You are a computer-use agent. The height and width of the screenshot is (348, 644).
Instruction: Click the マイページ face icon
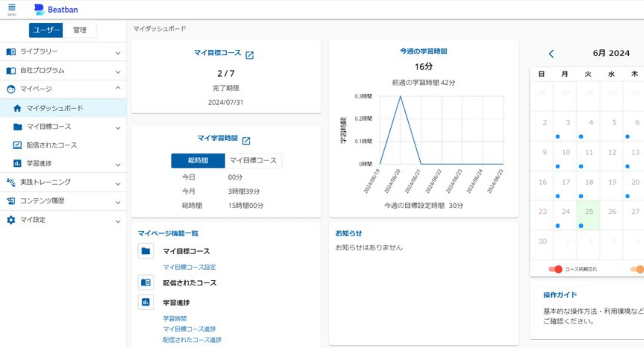(11, 89)
